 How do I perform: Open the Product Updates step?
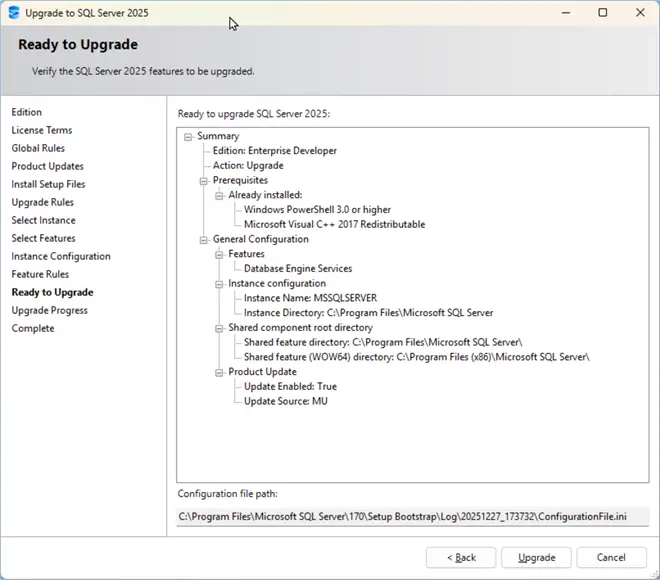pyautogui.click(x=48, y=166)
